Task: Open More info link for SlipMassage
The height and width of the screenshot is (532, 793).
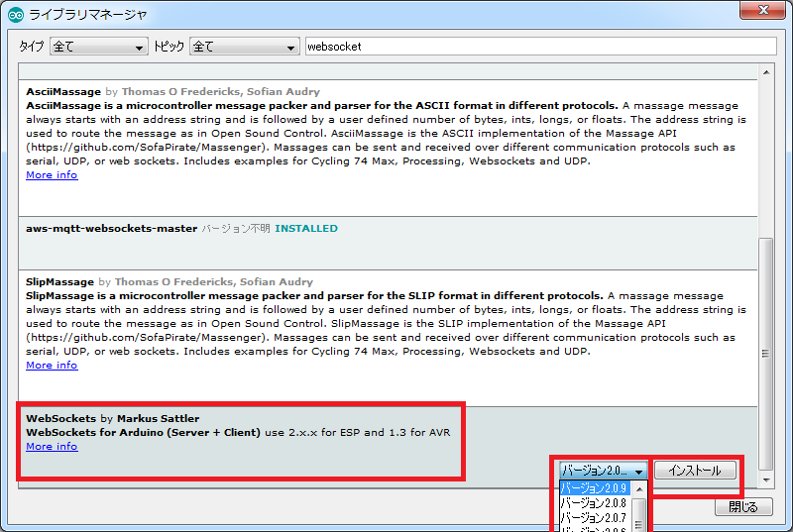Action: 52,366
